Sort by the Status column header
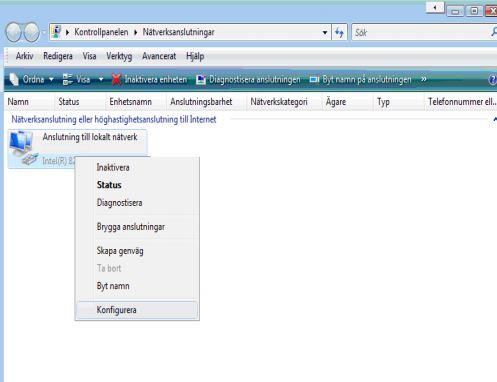Screen dimensions: 497x382 tap(80, 102)
